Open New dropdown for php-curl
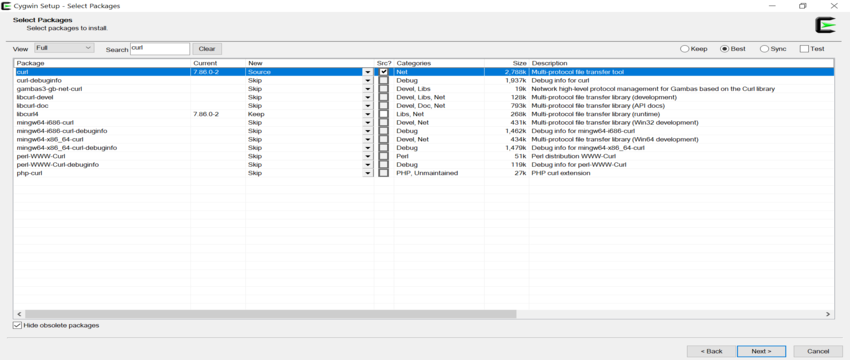This screenshot has width=850, height=360. 368,173
